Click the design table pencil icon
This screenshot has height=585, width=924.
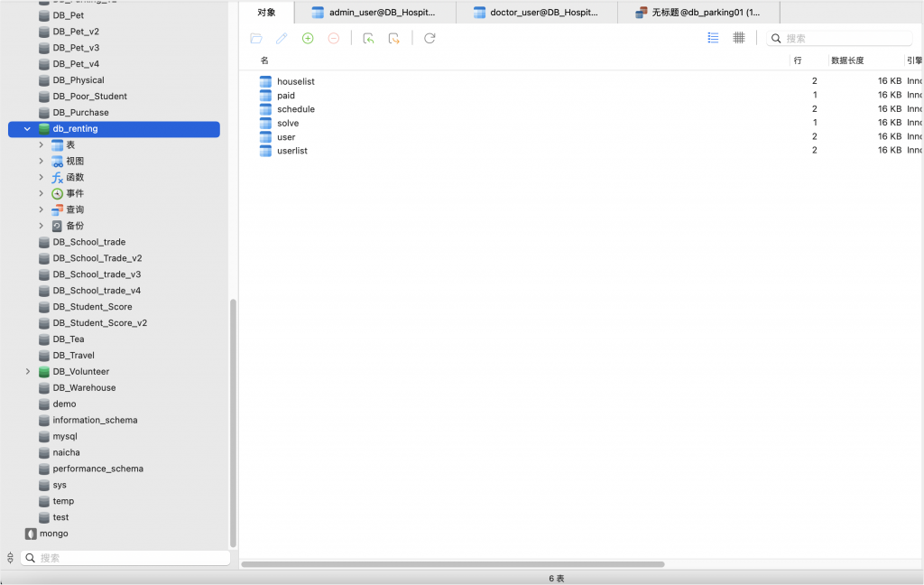pyautogui.click(x=282, y=39)
